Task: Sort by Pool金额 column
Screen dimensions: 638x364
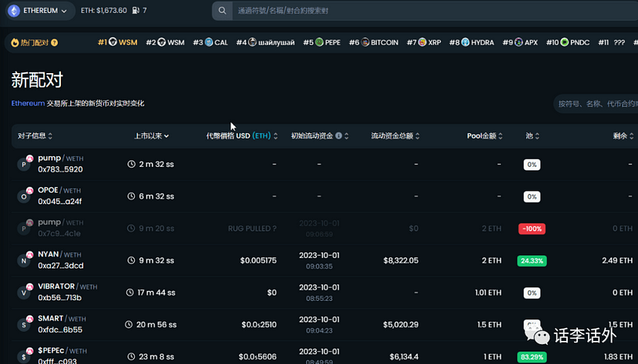Action: point(485,135)
